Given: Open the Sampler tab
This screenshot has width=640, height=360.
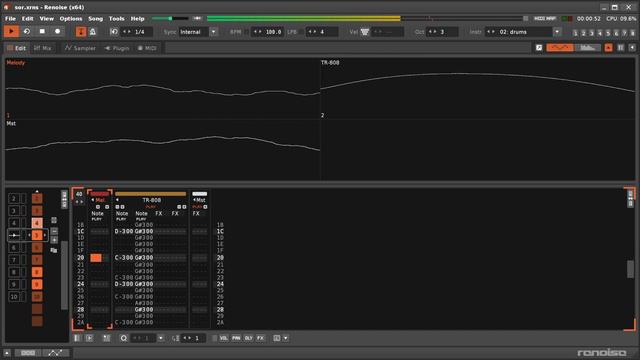Looking at the screenshot, I should (x=80, y=48).
